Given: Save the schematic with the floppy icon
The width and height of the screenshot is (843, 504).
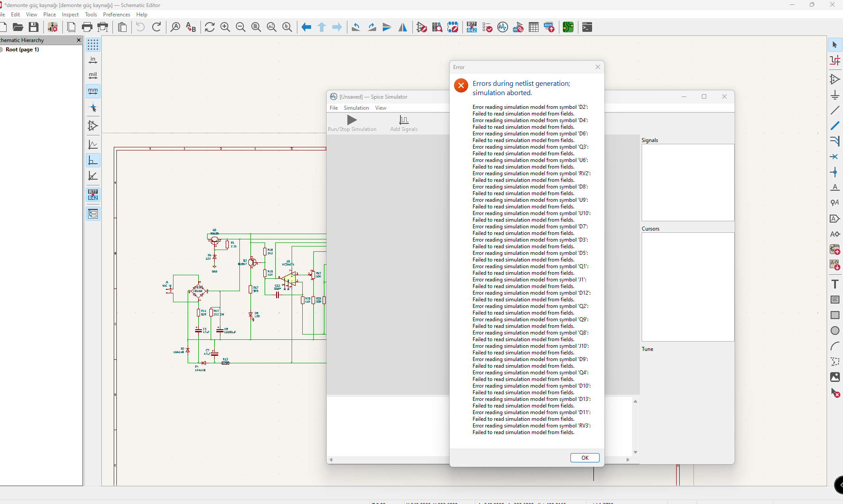Looking at the screenshot, I should [34, 27].
